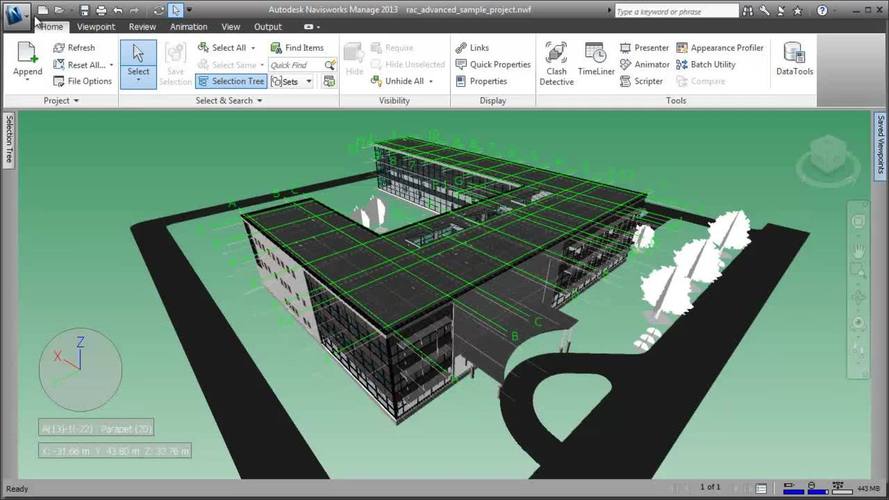Image resolution: width=889 pixels, height=500 pixels.
Task: Click Reset All in the Project panel
Action: pos(79,65)
